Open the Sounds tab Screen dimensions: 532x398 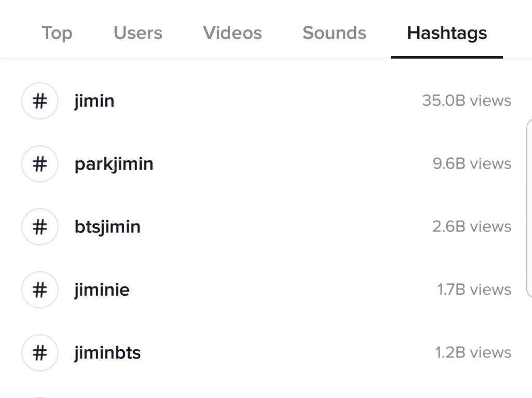click(334, 33)
